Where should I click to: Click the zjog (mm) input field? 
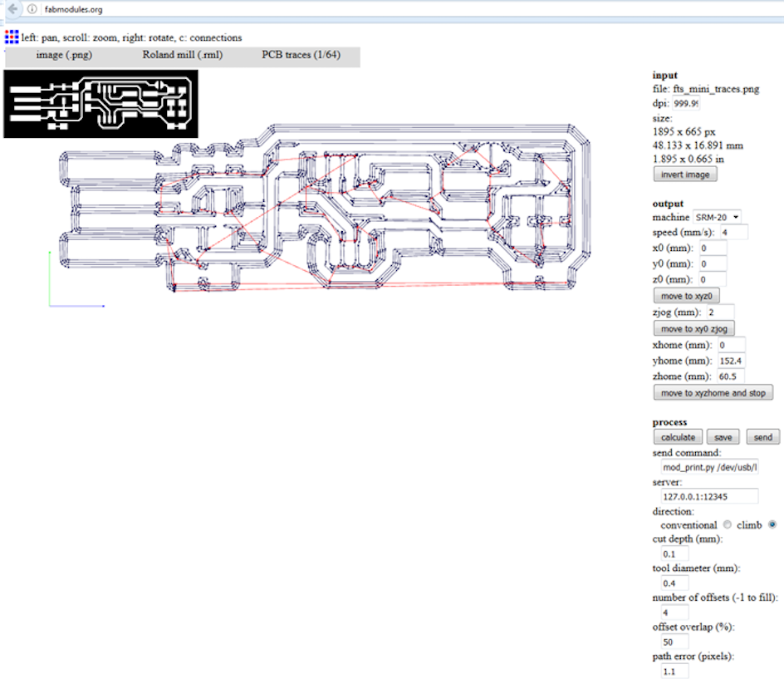pyautogui.click(x=721, y=312)
